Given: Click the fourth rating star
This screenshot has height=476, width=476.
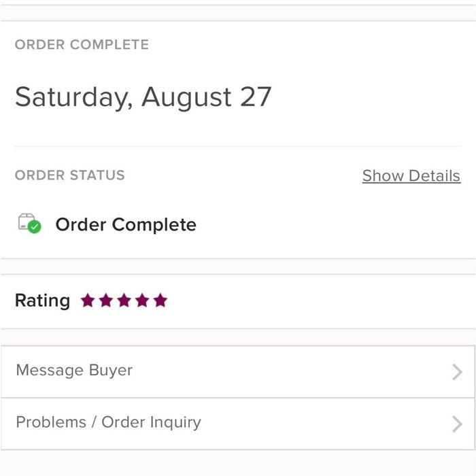Looking at the screenshot, I should pos(142,301).
